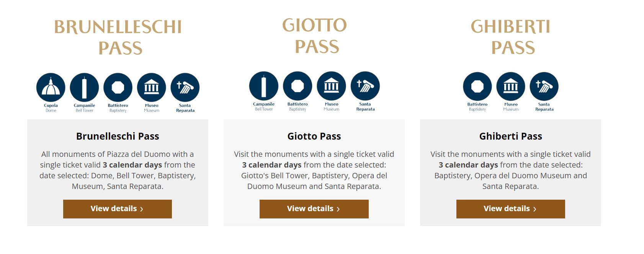Screen dimensions: 644x254
Task: Click the Campanile Bell Tower icon under Brunelleschi Pass
Action: click(84, 88)
